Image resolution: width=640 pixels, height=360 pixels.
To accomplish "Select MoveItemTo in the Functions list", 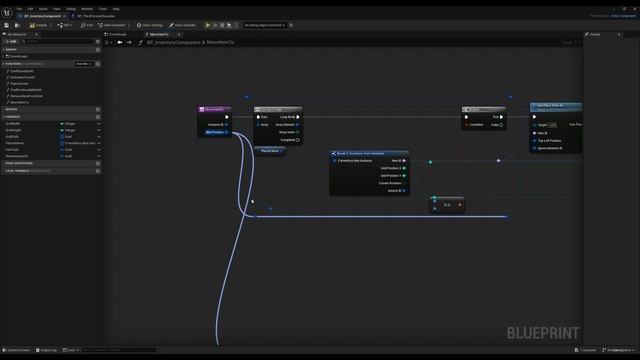I will tap(20, 102).
